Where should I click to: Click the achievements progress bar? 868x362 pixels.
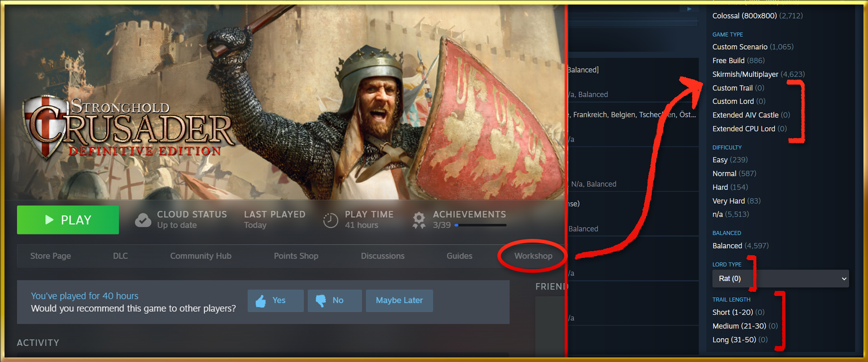click(x=481, y=225)
